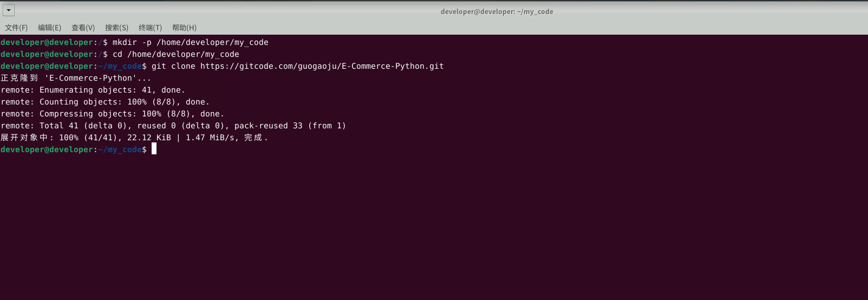
Task: Click the 展开对象中 progress output line
Action: click(134, 138)
